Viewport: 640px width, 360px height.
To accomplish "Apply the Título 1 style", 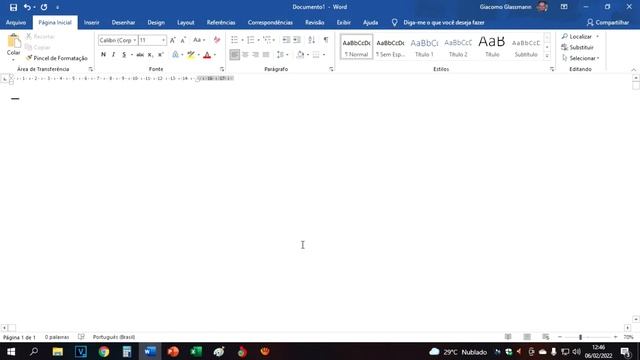I will 424,47.
